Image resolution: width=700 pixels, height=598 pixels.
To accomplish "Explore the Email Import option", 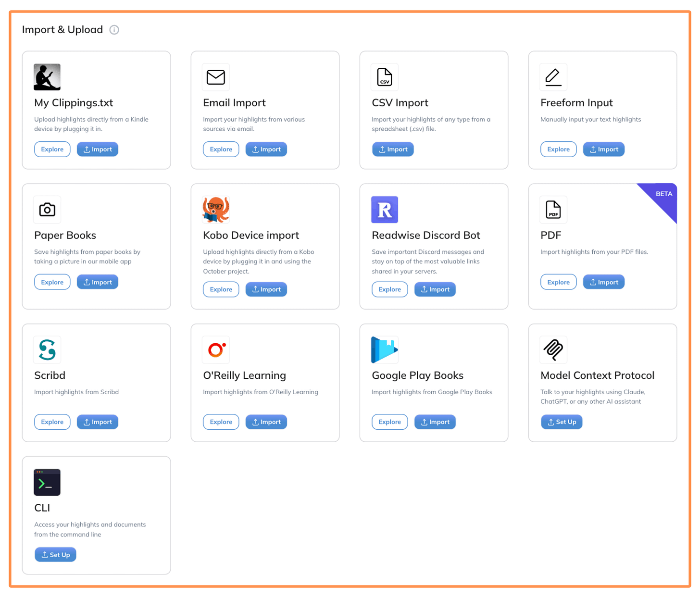I will click(x=221, y=149).
